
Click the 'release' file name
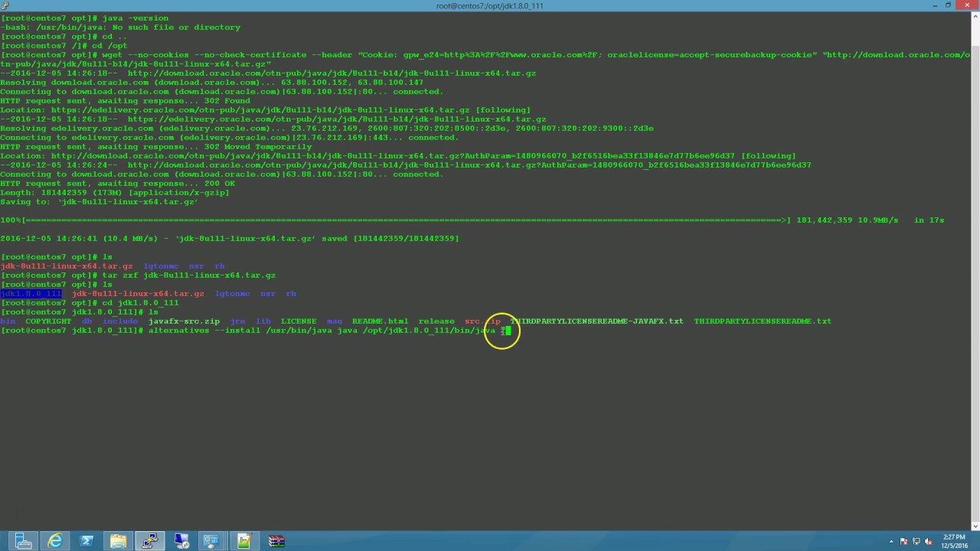click(436, 321)
